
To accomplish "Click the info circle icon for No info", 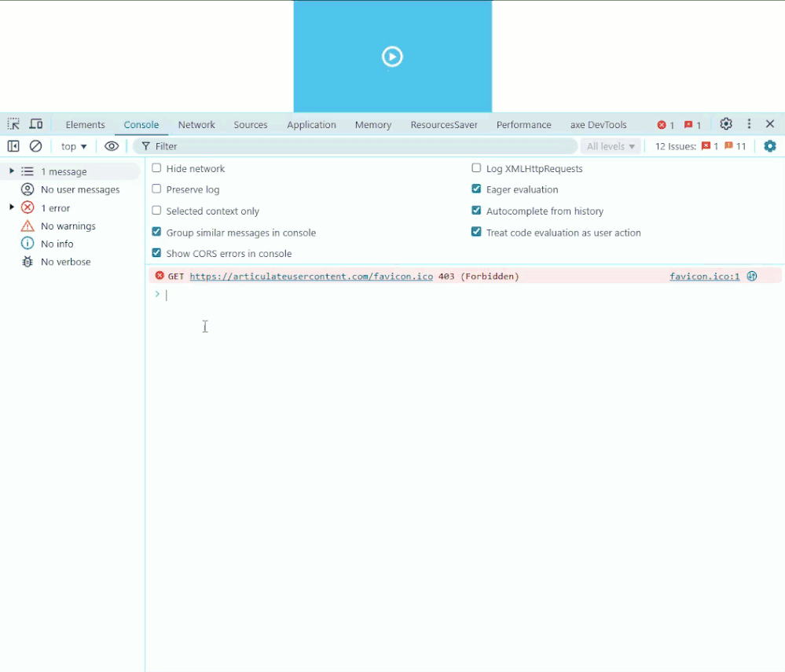I will (x=28, y=244).
